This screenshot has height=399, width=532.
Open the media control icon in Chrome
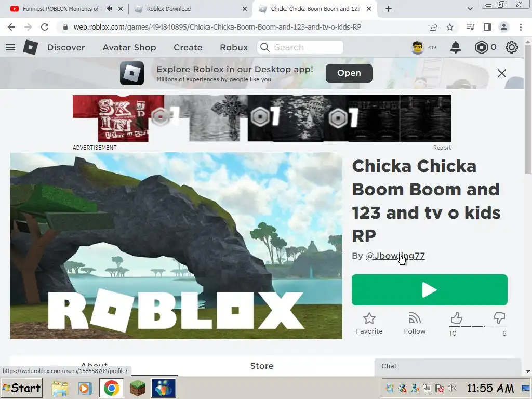[470, 27]
